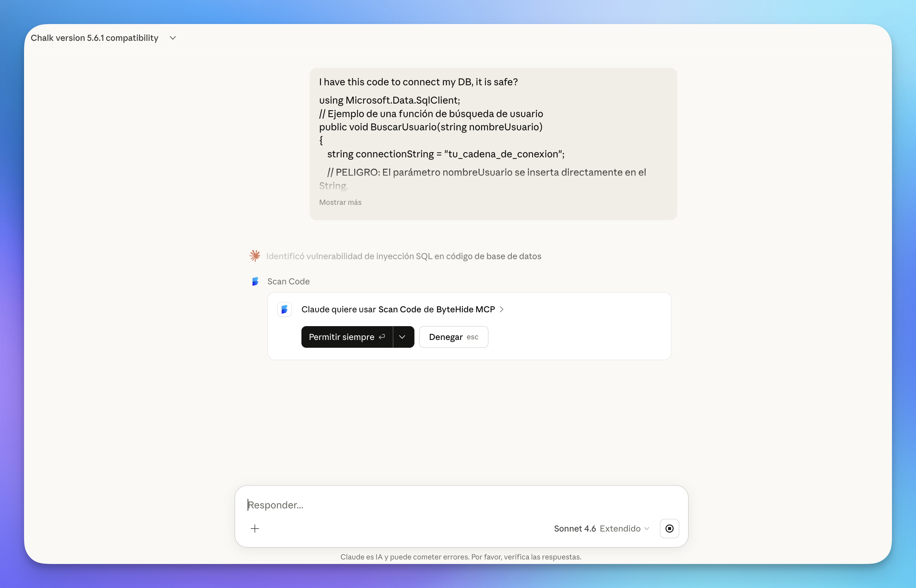This screenshot has width=916, height=588.
Task: Click Mostrar más to expand message
Action: 340,202
